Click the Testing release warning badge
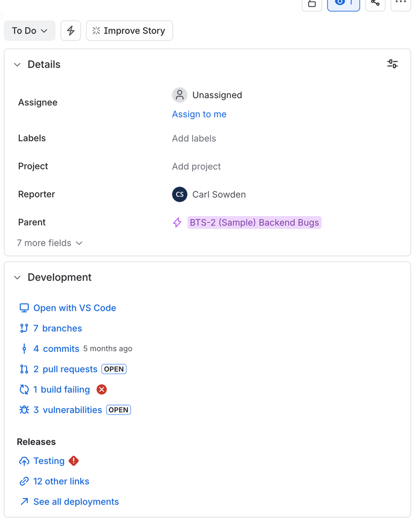This screenshot has height=522, width=420. [x=74, y=461]
